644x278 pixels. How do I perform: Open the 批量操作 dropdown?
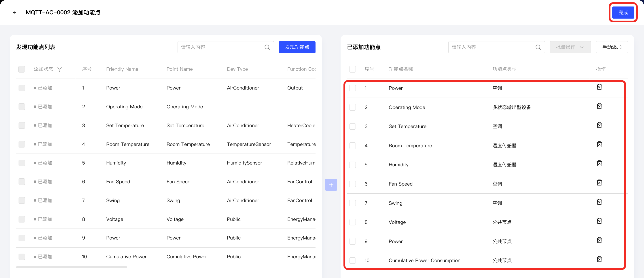click(x=570, y=47)
